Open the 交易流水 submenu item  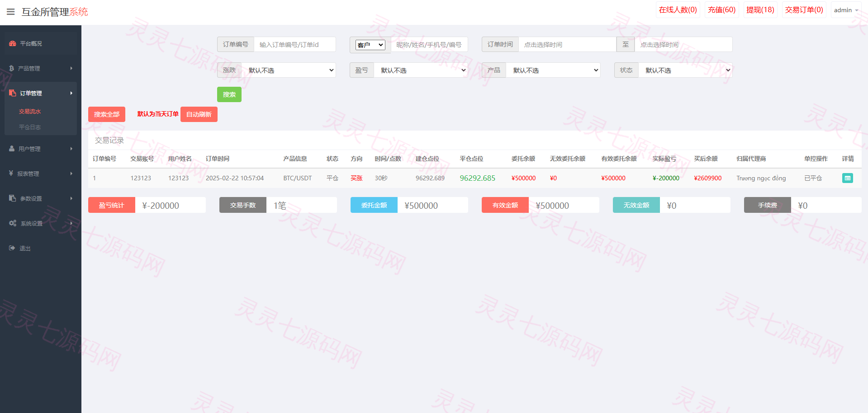click(30, 111)
